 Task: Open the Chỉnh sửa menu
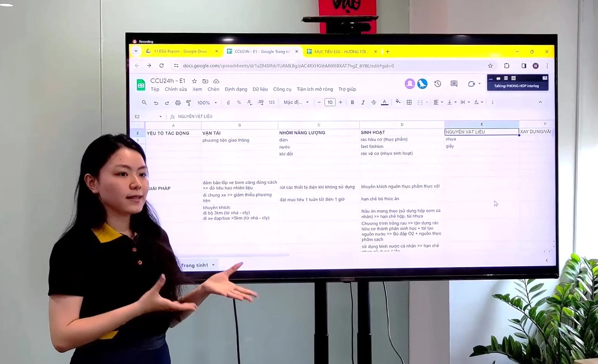click(176, 89)
